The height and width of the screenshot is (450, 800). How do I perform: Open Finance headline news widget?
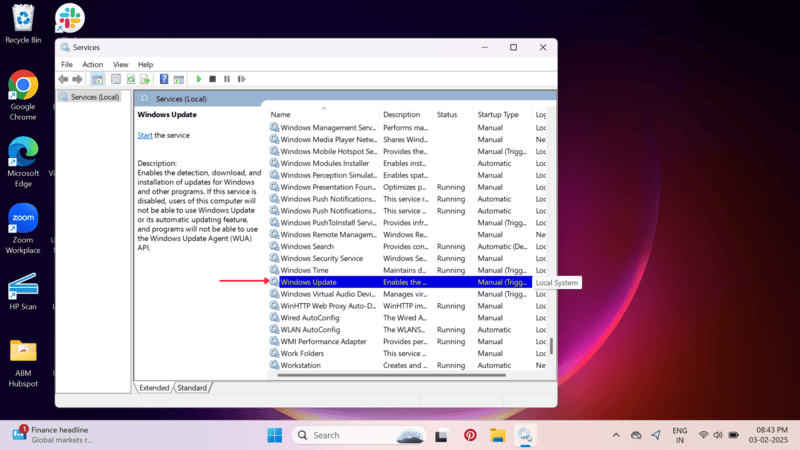click(51, 435)
